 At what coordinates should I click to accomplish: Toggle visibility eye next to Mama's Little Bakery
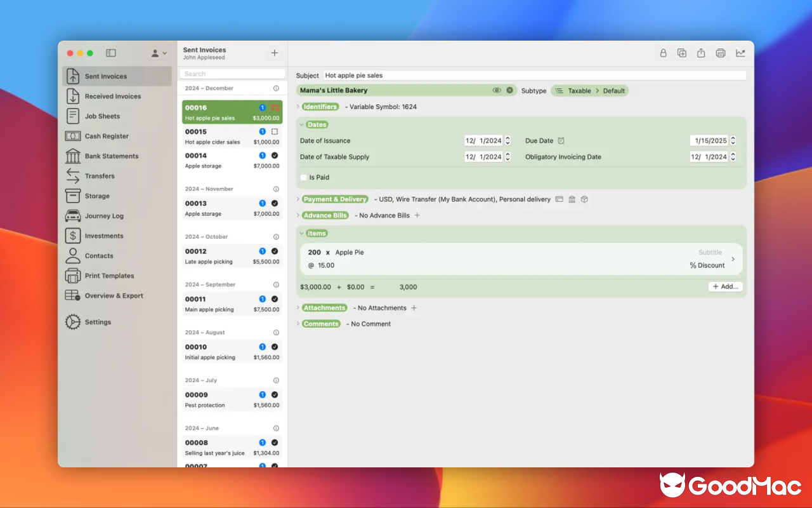498,90
